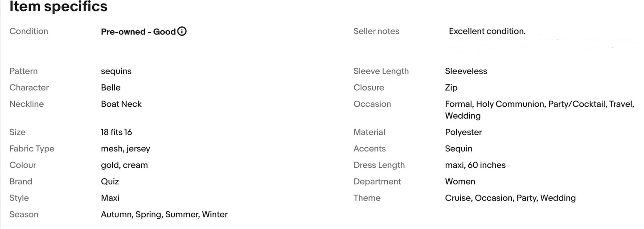Select the Neckline value Boat Neck
The height and width of the screenshot is (229, 644).
[x=121, y=104]
